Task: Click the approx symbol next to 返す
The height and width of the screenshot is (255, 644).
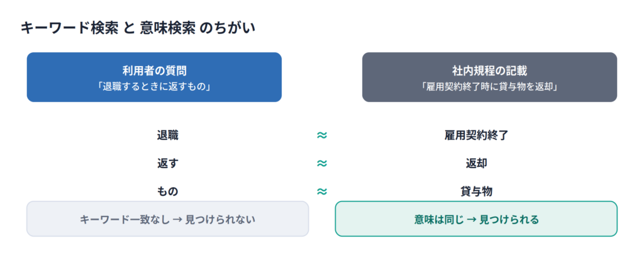Action: click(x=322, y=163)
